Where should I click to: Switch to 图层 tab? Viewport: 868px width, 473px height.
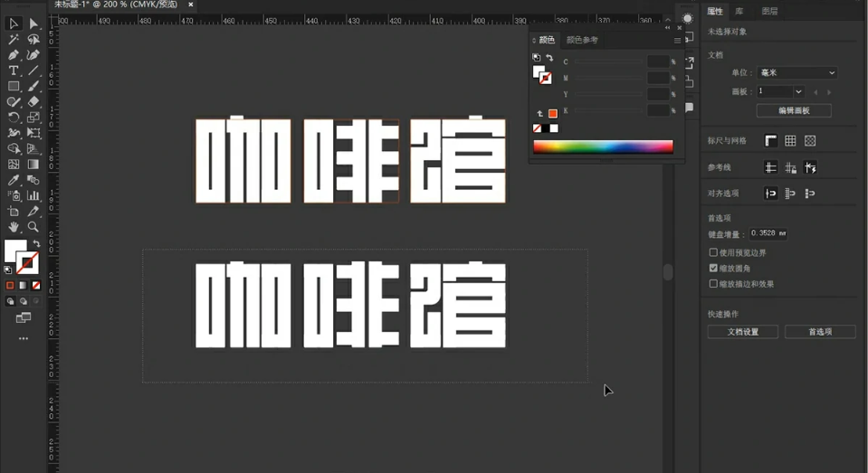769,11
